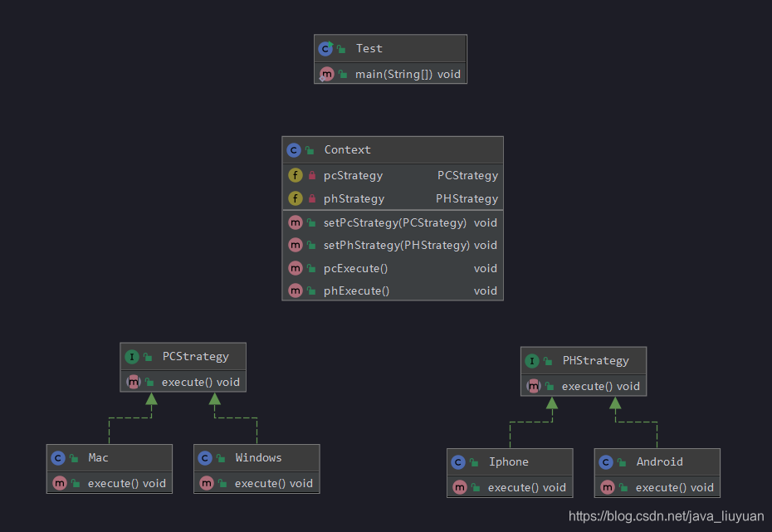Select the phStrategy field name
Image resolution: width=772 pixels, height=532 pixels.
354,199
